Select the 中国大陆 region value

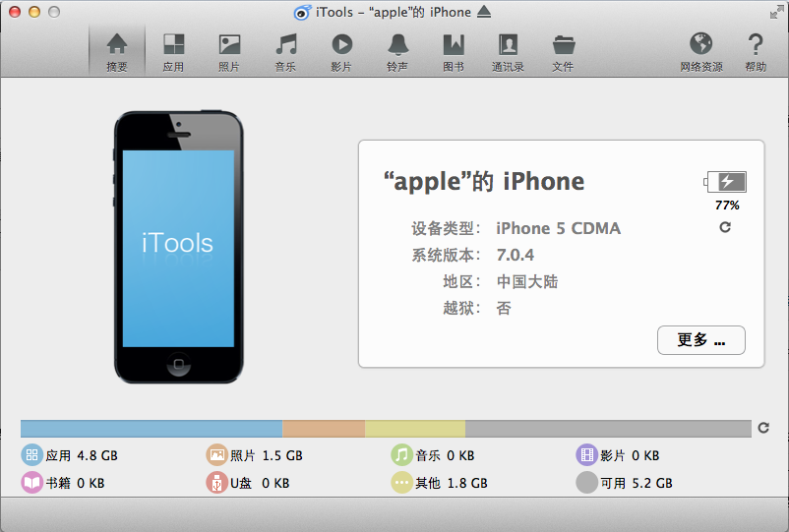click(527, 281)
